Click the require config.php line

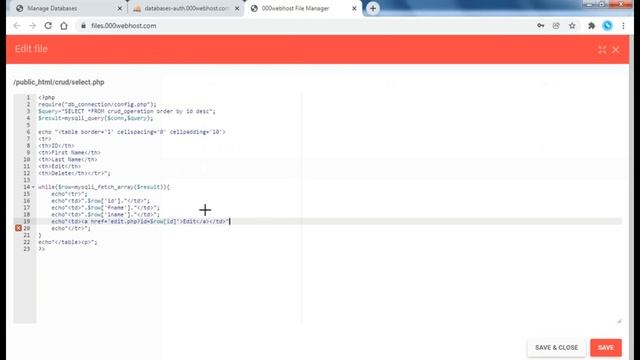[x=97, y=104]
